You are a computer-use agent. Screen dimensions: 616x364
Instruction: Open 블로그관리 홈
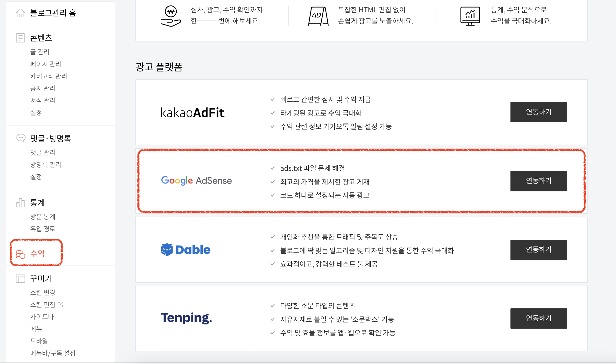pyautogui.click(x=53, y=13)
